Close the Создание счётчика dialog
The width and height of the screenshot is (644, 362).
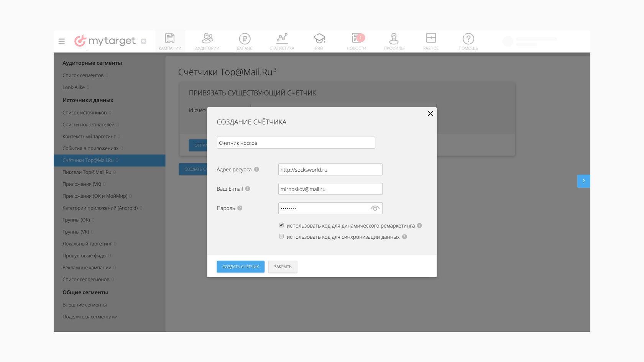(x=430, y=113)
